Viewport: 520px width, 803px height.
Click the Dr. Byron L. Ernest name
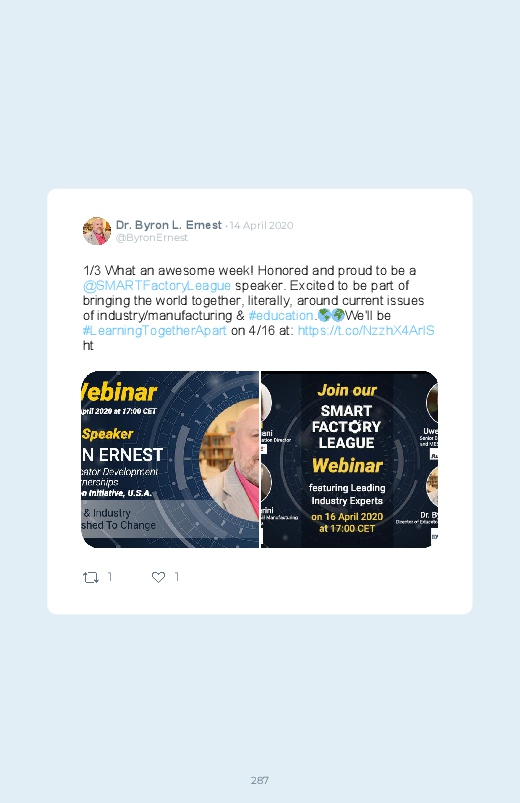click(169, 225)
